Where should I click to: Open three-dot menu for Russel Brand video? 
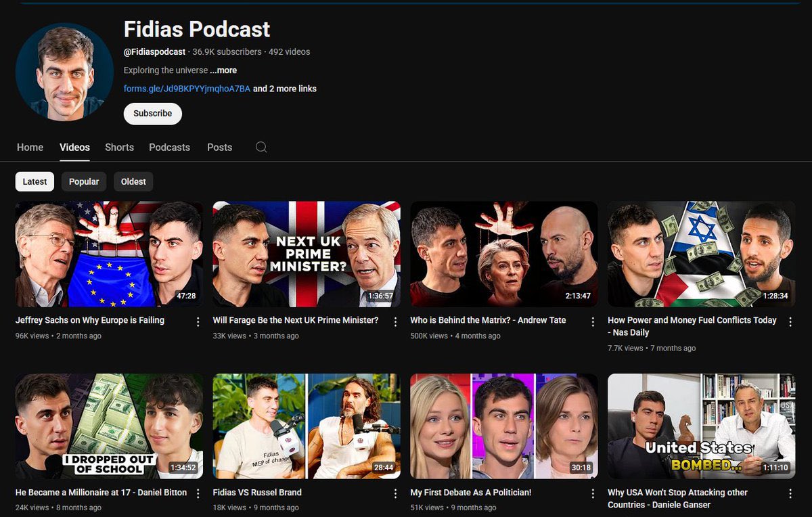[x=395, y=494]
